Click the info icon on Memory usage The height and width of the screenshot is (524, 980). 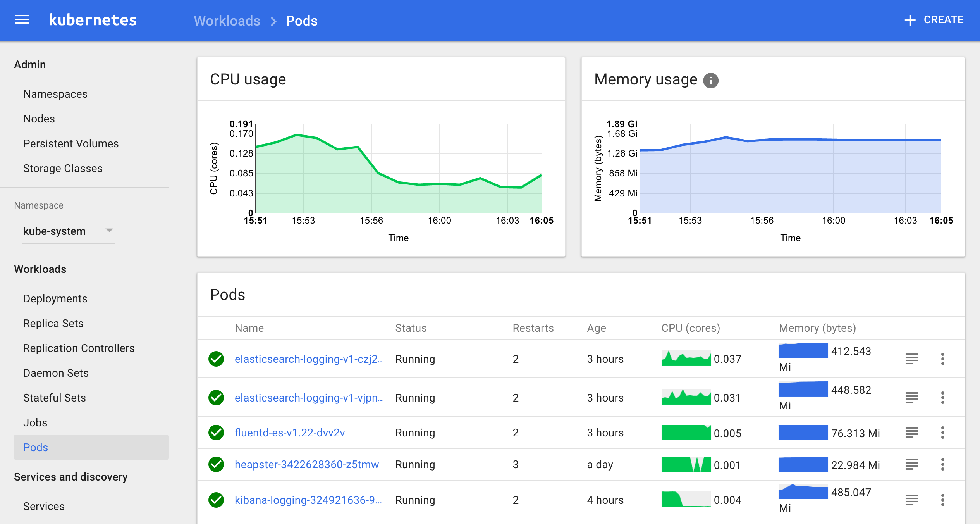[713, 80]
